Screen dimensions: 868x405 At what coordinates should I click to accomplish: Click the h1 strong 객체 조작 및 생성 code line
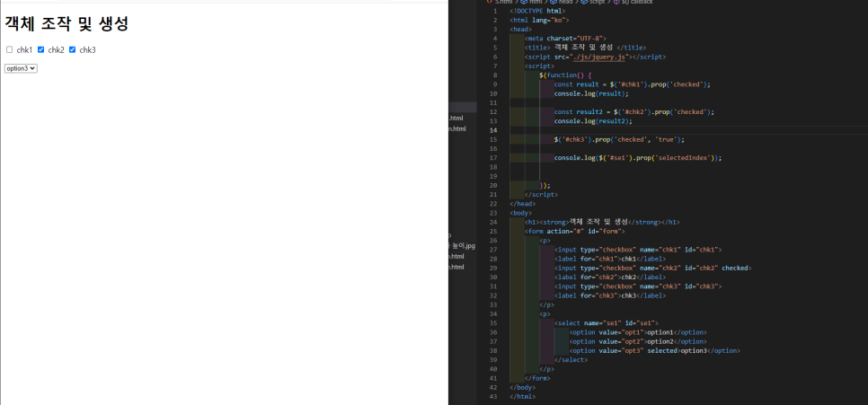click(602, 222)
